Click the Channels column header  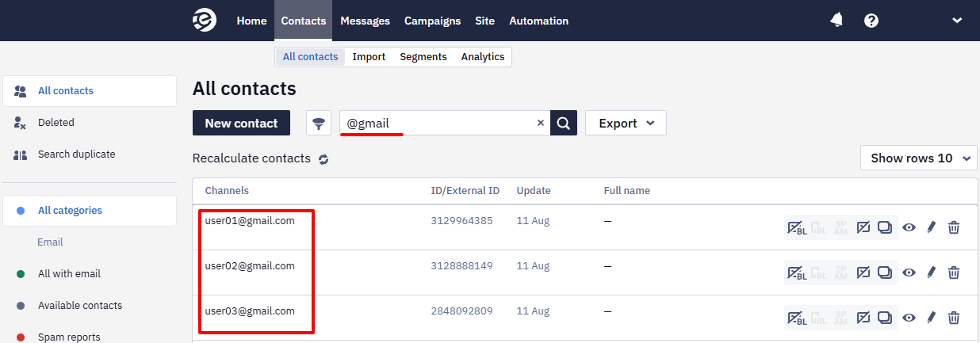(x=227, y=191)
